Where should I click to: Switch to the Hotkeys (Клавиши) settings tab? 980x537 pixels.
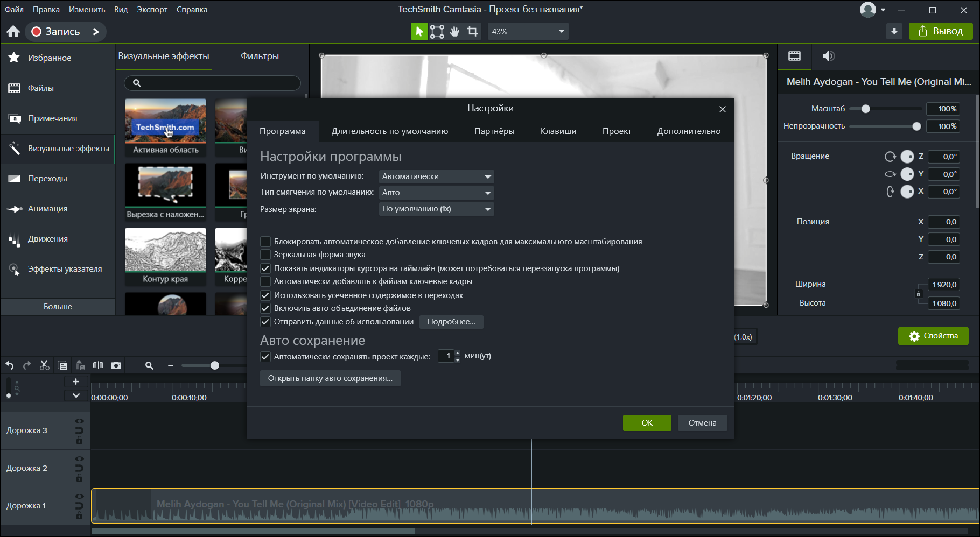[x=558, y=131]
